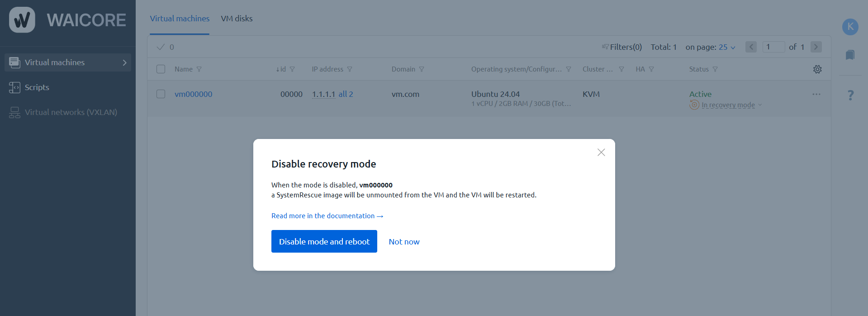Image resolution: width=868 pixels, height=316 pixels.
Task: Click the WAICORE logo icon
Action: 22,20
